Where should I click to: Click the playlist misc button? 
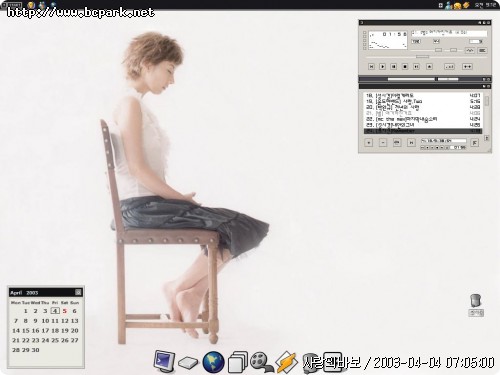click(x=411, y=143)
